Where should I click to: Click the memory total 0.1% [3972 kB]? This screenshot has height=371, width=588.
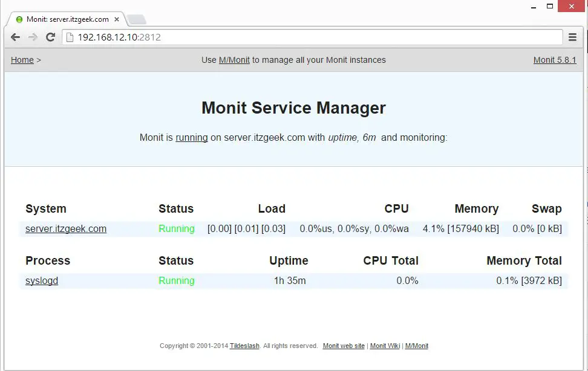click(x=529, y=281)
